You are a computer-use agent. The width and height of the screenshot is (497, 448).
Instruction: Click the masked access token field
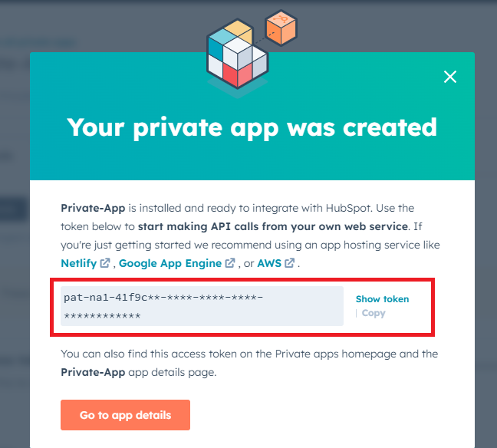click(202, 306)
